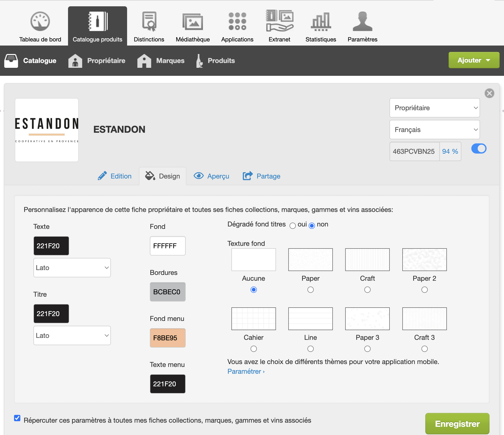Click the Aucune blank texture thumbnail
This screenshot has width=504, height=435.
click(x=253, y=259)
